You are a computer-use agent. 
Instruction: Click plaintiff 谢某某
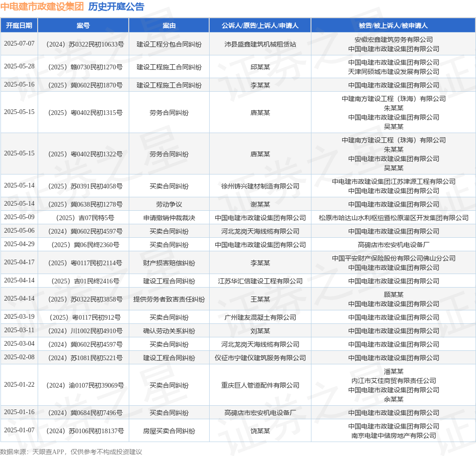pyautogui.click(x=260, y=204)
